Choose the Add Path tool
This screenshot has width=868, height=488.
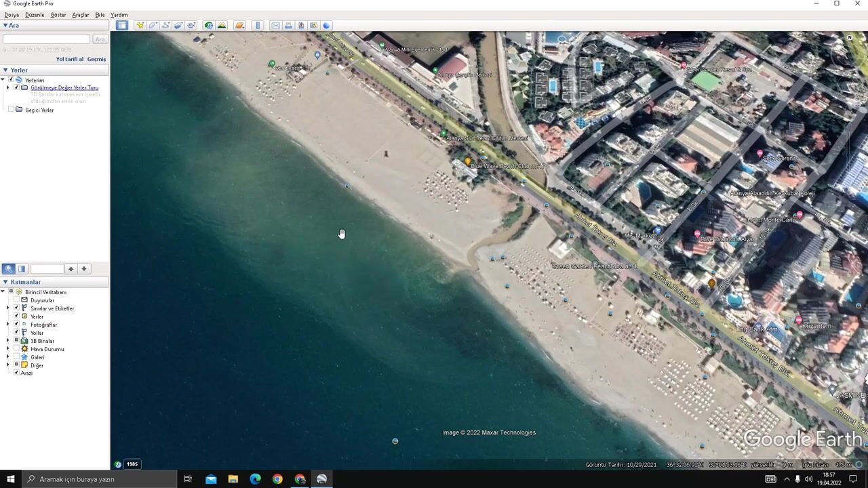(x=165, y=25)
